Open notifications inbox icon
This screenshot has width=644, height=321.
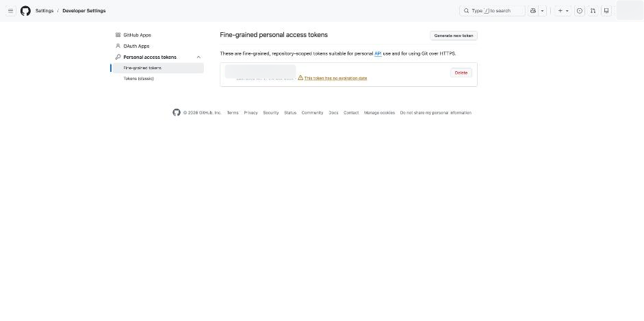coord(606,11)
